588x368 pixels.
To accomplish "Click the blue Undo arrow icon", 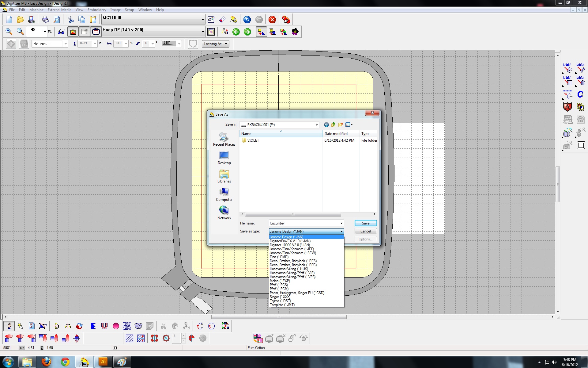I will coord(247,20).
